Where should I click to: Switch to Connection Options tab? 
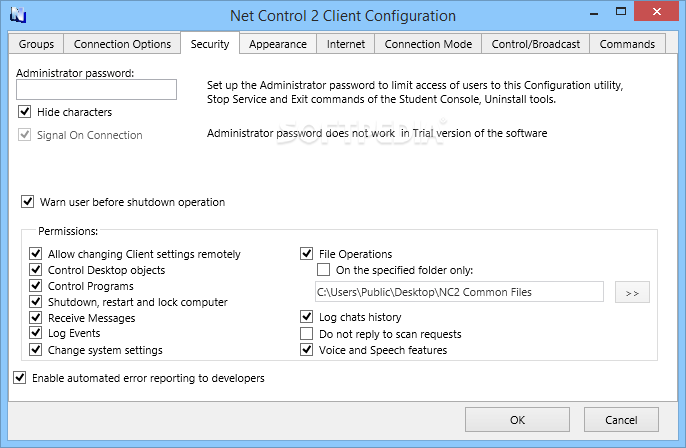coord(122,44)
